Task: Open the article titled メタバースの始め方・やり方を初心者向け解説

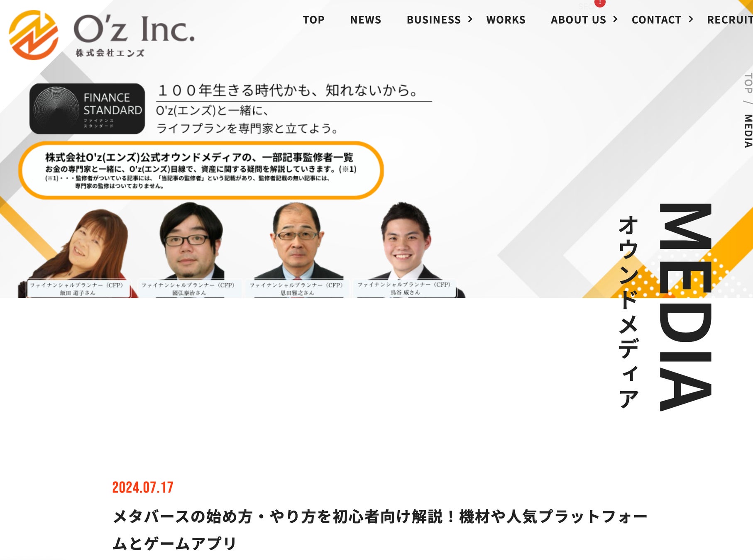Action: 380,530
